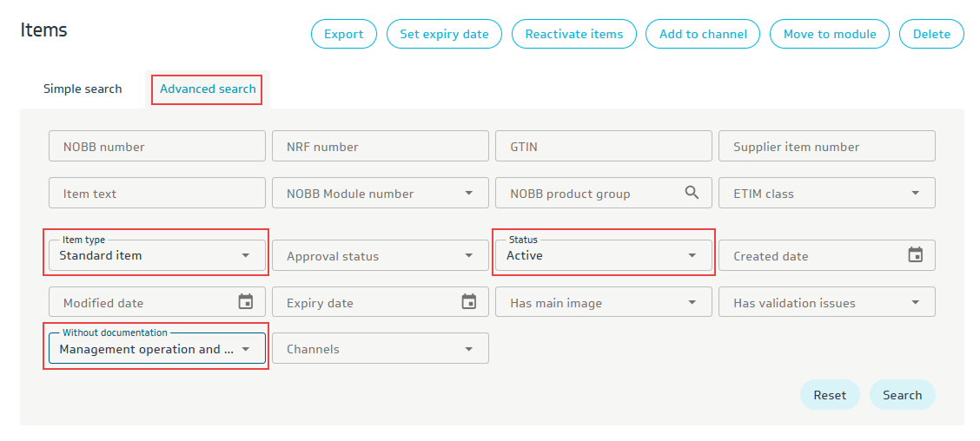Click the Set expiry date button
The image size is (980, 441).
[444, 34]
